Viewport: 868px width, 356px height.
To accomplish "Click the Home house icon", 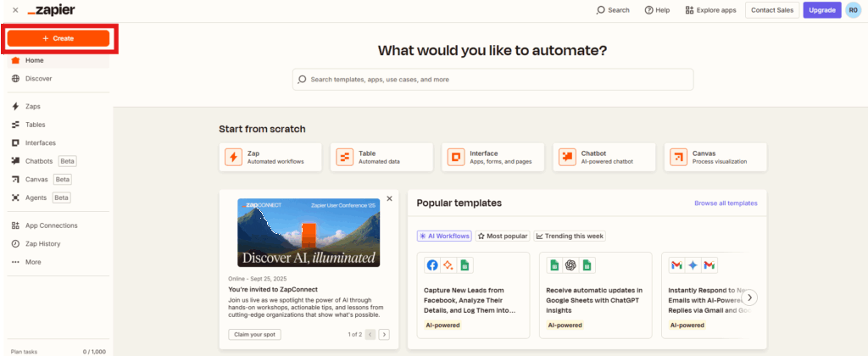I will coord(15,60).
